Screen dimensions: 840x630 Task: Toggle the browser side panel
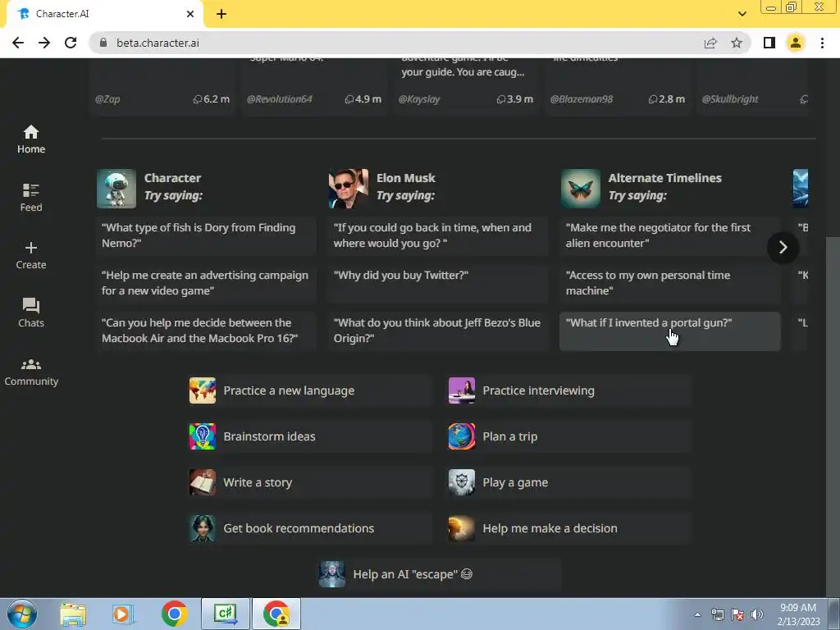769,43
